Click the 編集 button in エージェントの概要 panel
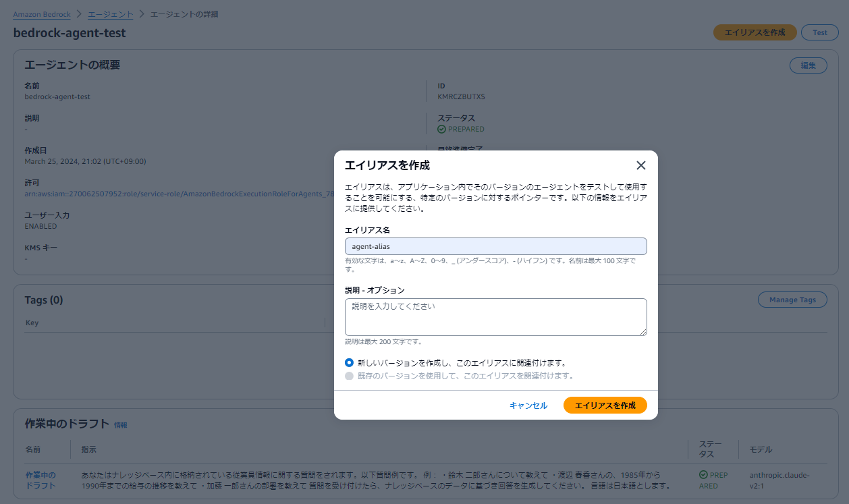849x504 pixels. click(x=808, y=65)
